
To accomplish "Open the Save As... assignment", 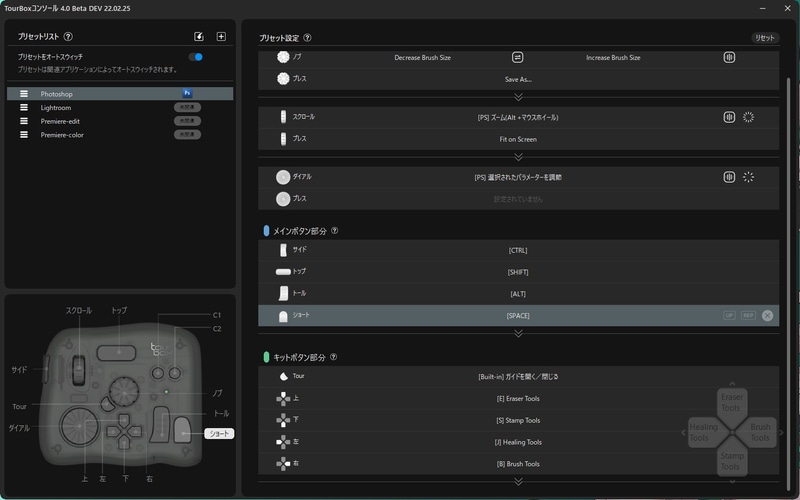I will pyautogui.click(x=518, y=80).
